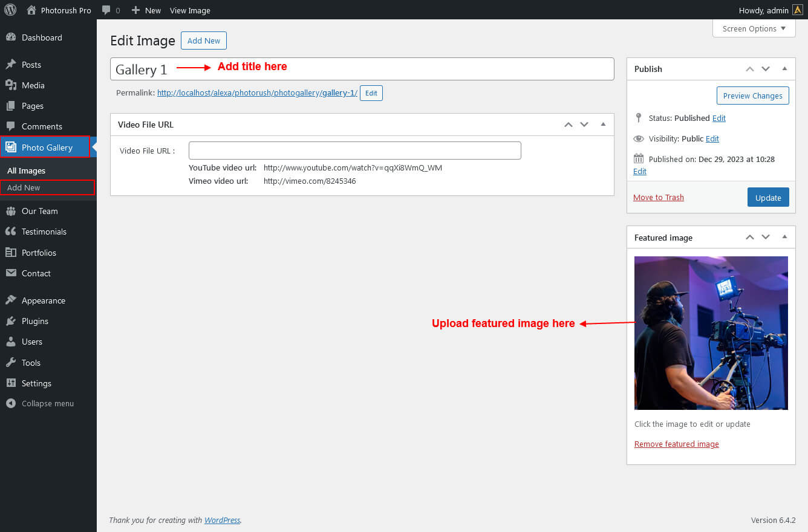Click the Our Team group icon

coord(11,211)
